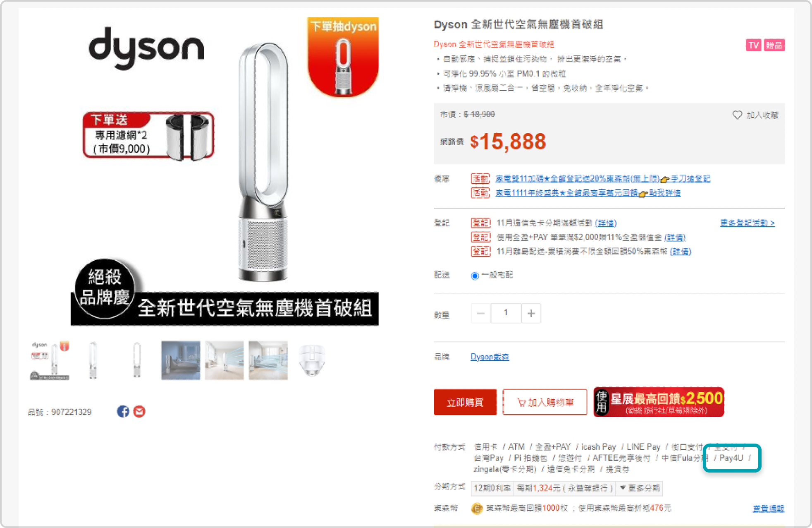Increase quantity with the plus button
This screenshot has height=528, width=812.
(x=531, y=313)
